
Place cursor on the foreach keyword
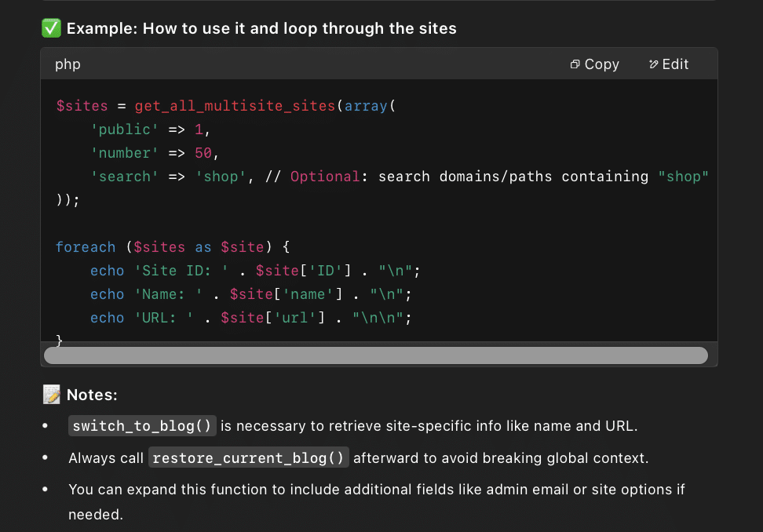[86, 247]
